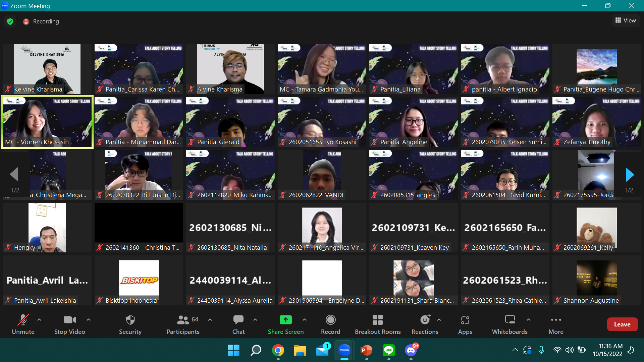Stop the video camera

tap(70, 324)
